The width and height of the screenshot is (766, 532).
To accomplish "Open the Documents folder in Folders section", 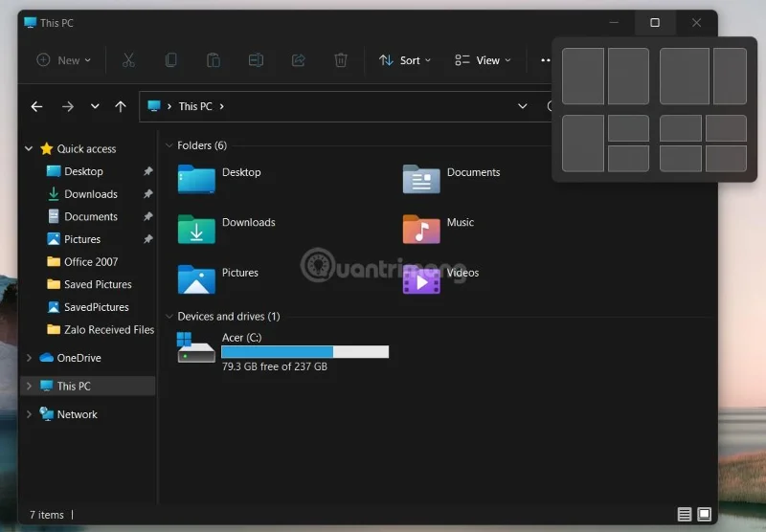I will coord(421,179).
